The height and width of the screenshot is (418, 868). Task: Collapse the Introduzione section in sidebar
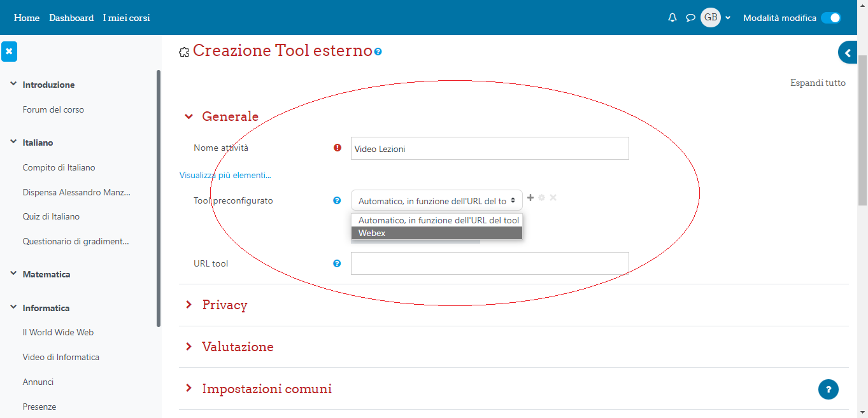point(13,85)
